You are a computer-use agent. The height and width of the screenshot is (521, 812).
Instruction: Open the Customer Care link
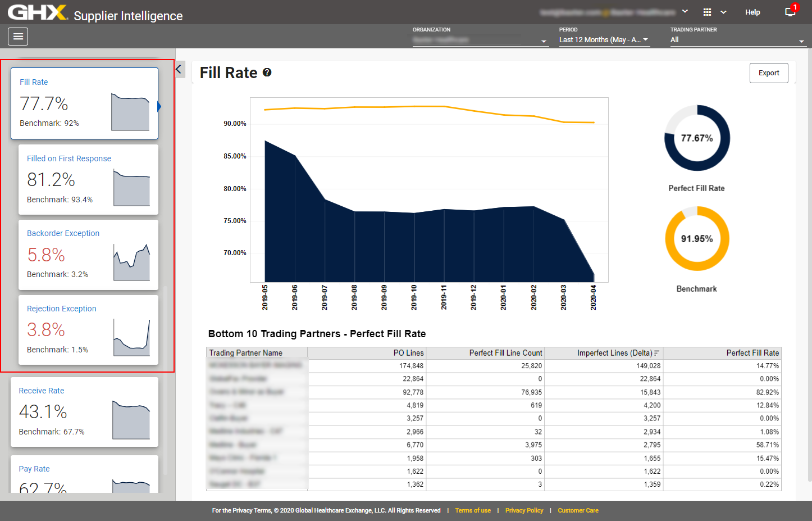[x=578, y=511]
